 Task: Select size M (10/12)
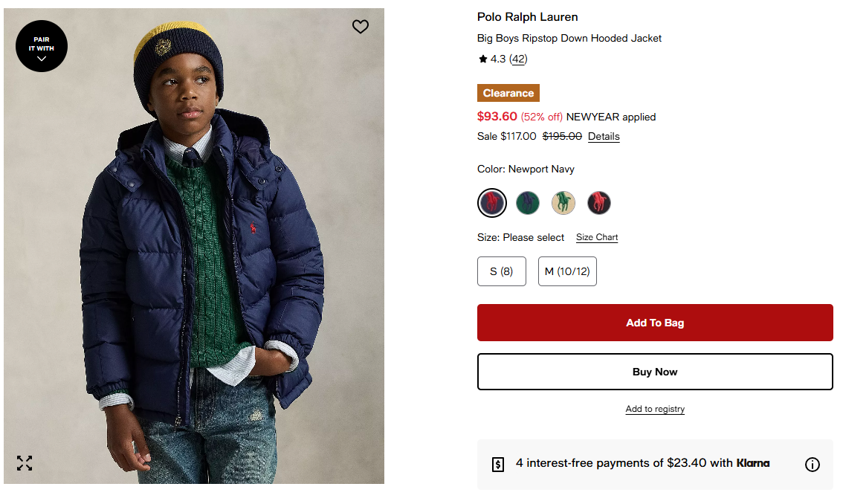coord(567,271)
